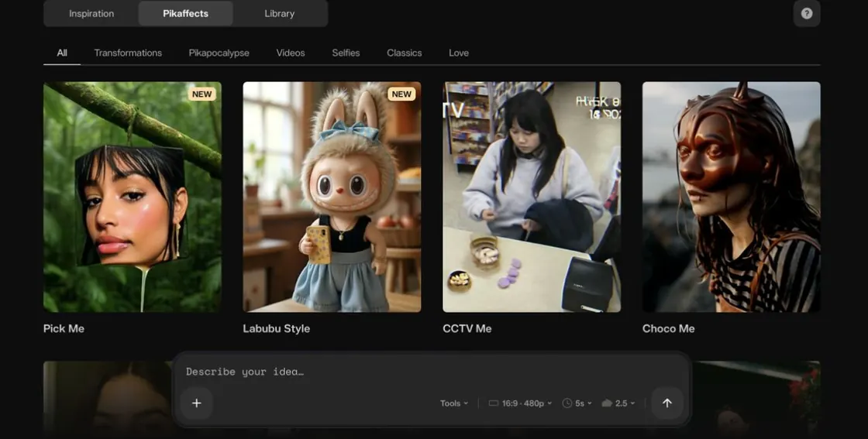Image resolution: width=868 pixels, height=439 pixels.
Task: Select the Choco Me effect thumbnail
Action: tap(732, 197)
